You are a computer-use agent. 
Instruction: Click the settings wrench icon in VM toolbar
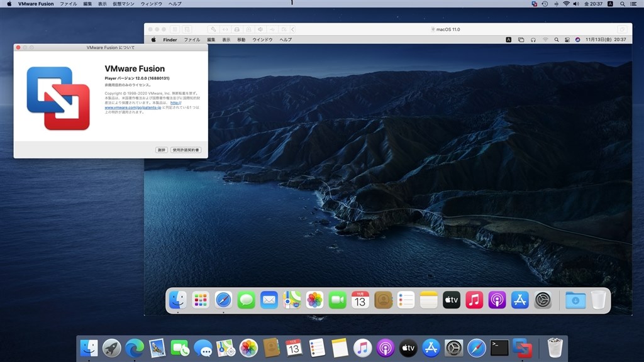pyautogui.click(x=213, y=29)
